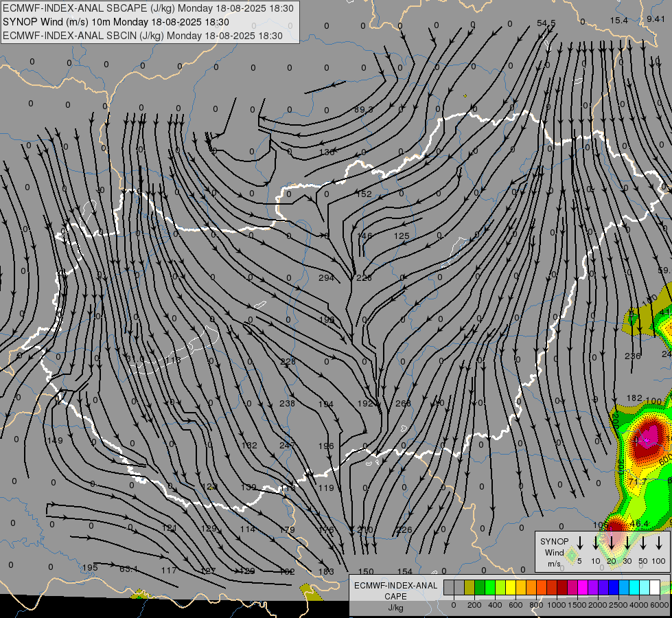Click the map value 183
Screen dimensions: 672x618
coord(326,571)
